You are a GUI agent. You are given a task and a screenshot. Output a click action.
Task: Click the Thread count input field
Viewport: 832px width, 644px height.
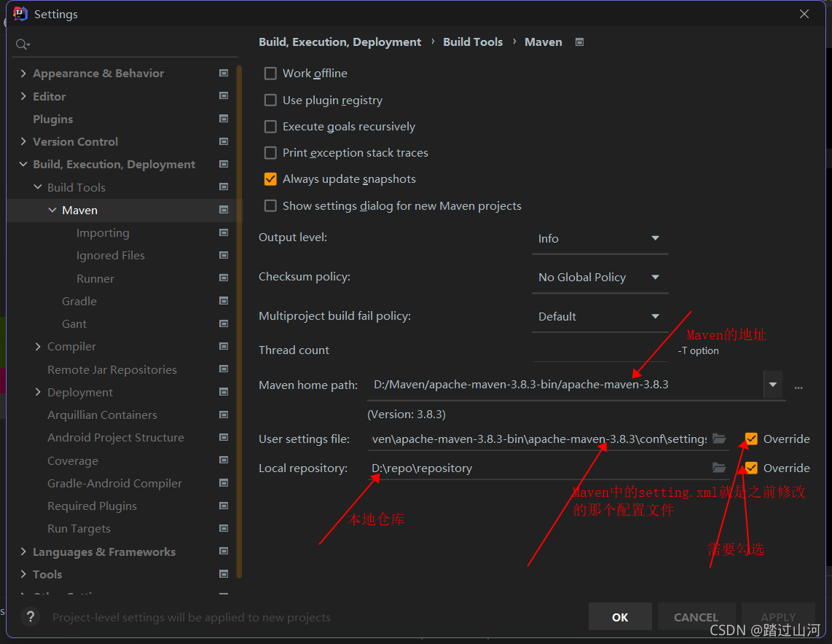coord(600,350)
